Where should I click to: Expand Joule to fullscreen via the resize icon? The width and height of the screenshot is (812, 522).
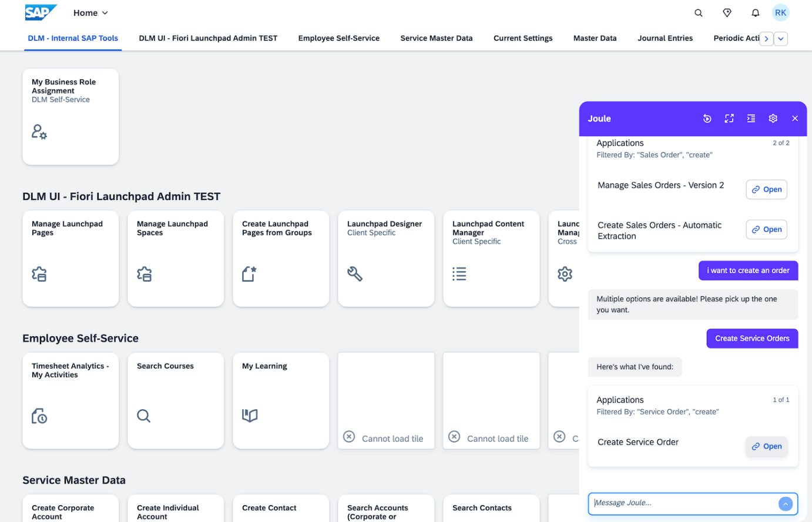pos(729,118)
